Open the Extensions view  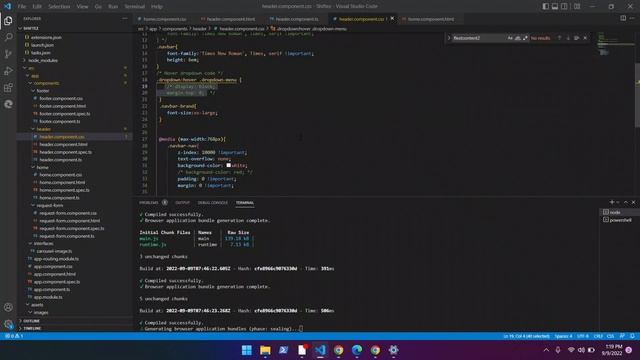(8, 87)
